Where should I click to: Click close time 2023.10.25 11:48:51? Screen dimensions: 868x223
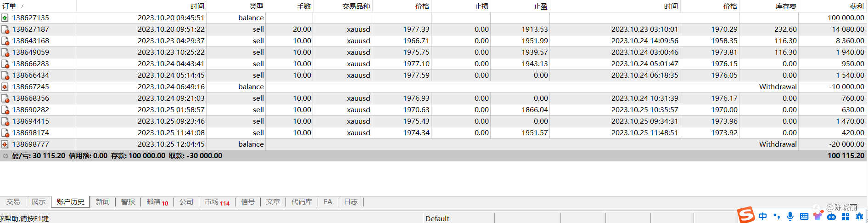point(645,133)
